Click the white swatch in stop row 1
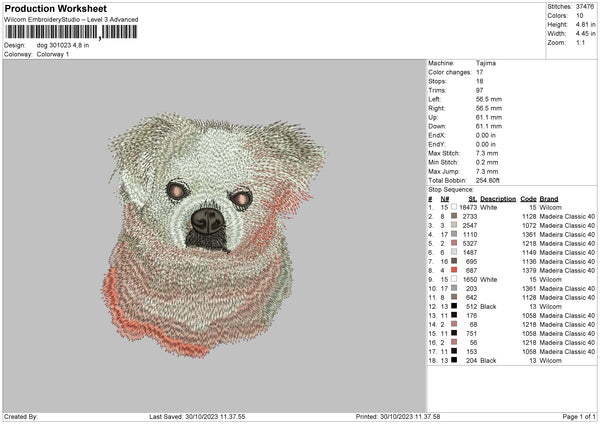Viewport: 600px width, 424px height. [454, 207]
